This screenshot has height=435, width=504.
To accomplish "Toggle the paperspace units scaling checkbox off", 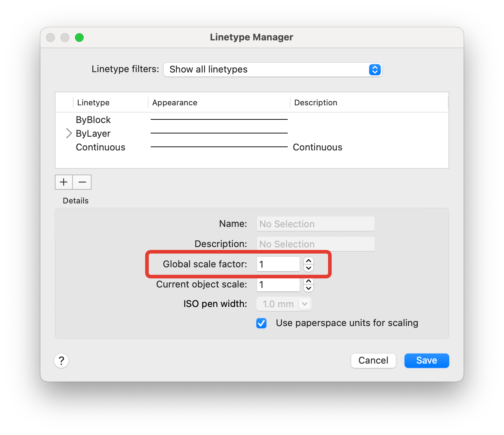I will pos(261,323).
